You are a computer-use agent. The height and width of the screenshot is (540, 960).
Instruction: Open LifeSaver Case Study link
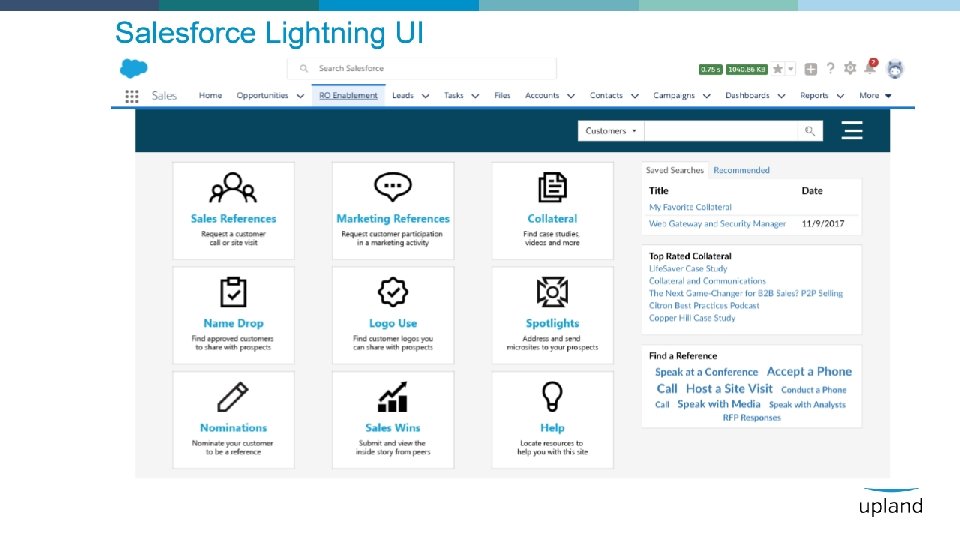point(688,269)
